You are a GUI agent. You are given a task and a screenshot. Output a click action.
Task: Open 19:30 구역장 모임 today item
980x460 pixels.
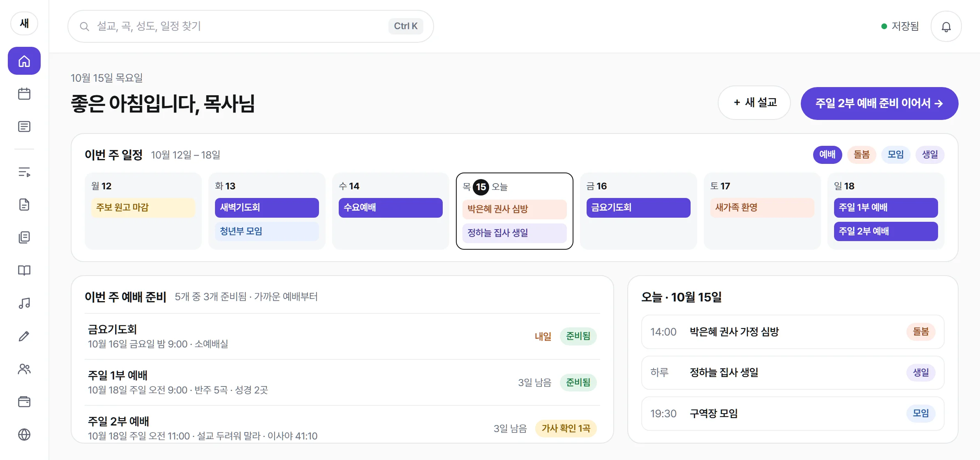(x=793, y=414)
